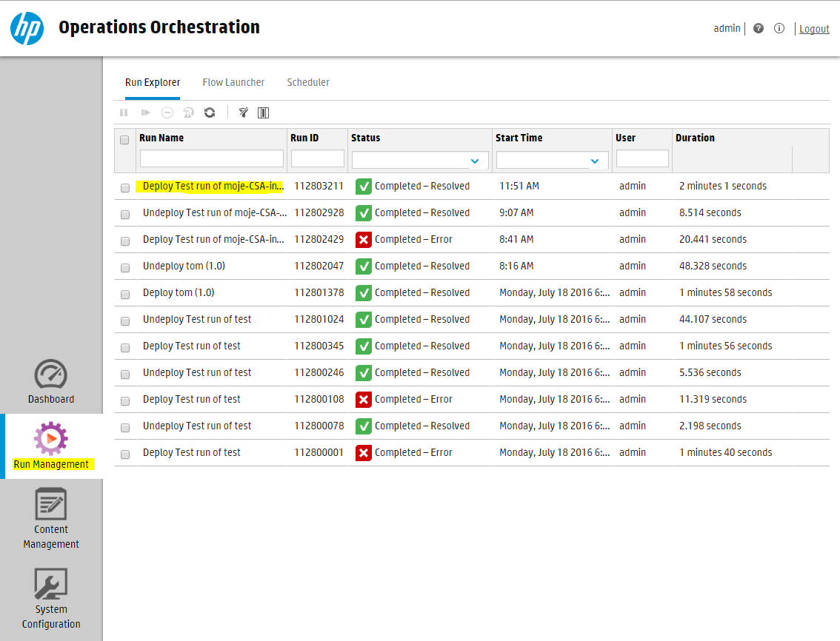Select checkbox for run 112801024
This screenshot has width=840, height=641.
pos(125,321)
